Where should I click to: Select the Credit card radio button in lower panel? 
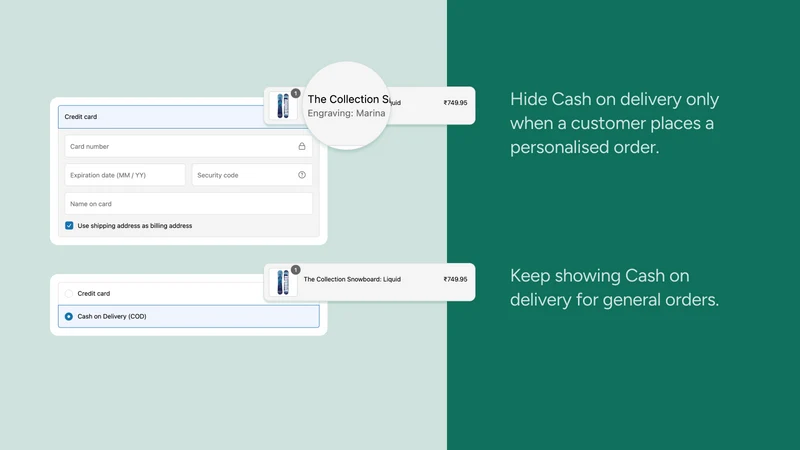pyautogui.click(x=69, y=293)
